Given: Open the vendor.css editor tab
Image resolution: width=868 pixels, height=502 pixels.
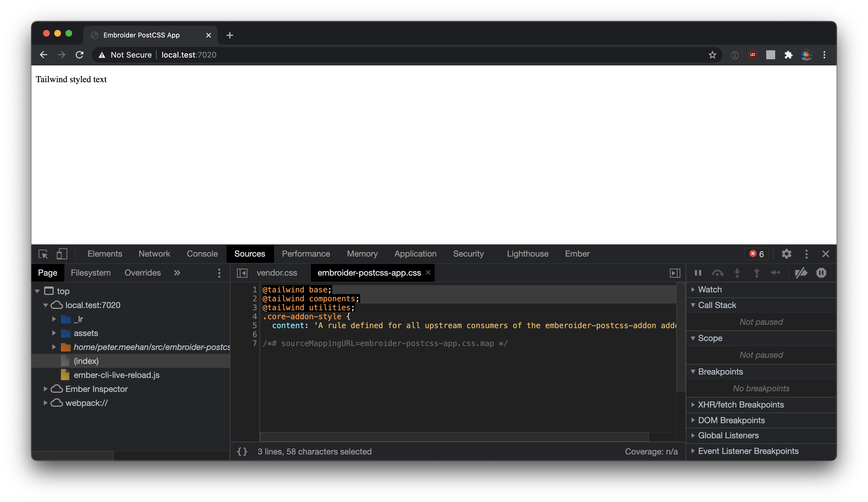Looking at the screenshot, I should [277, 273].
